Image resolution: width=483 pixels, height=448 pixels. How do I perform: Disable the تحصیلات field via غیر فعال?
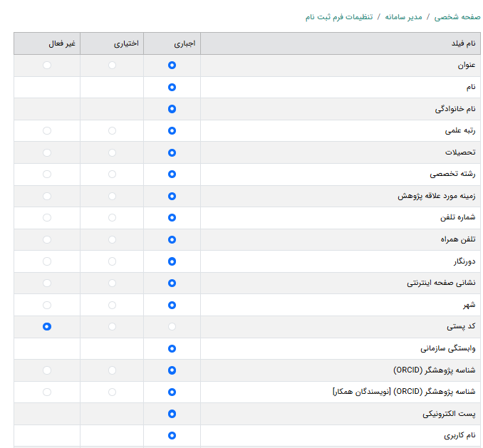coord(47,152)
